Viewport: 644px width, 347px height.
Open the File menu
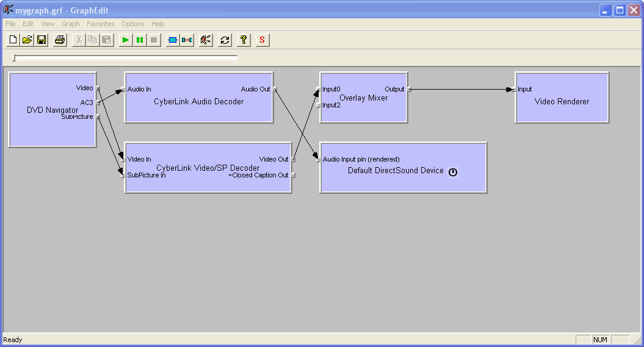(x=10, y=24)
